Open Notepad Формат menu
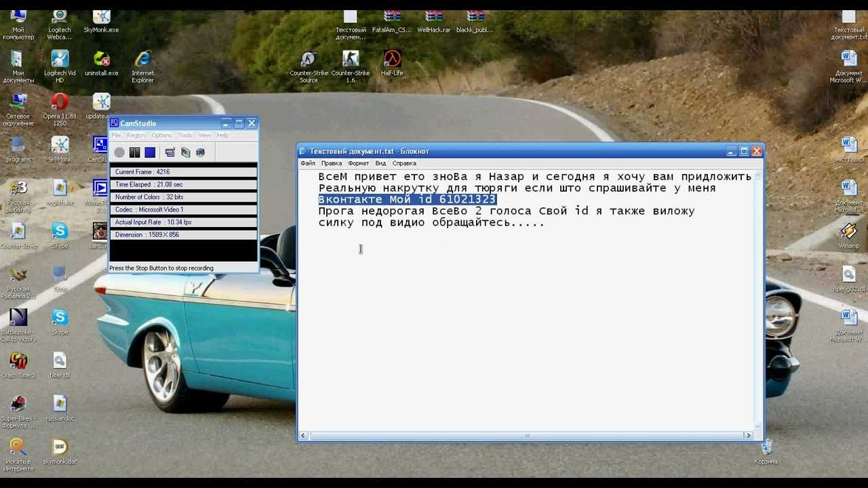Viewport: 868px width, 488px height. tap(359, 163)
